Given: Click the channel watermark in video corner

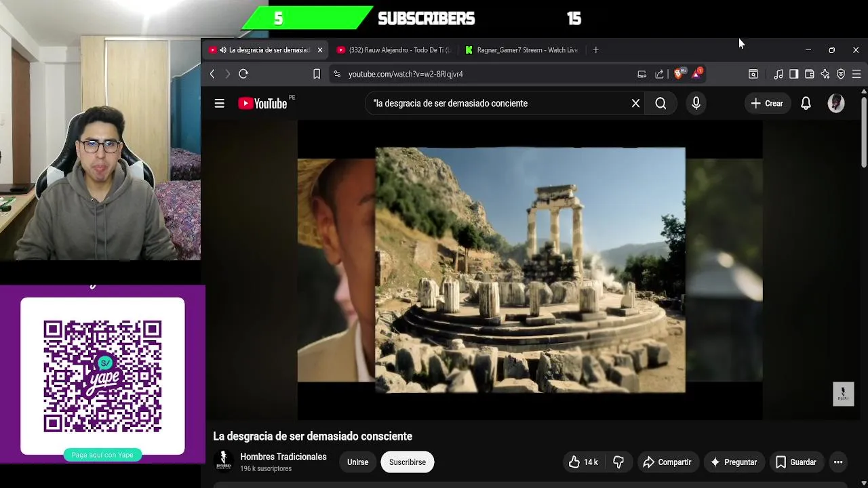Looking at the screenshot, I should [x=843, y=394].
